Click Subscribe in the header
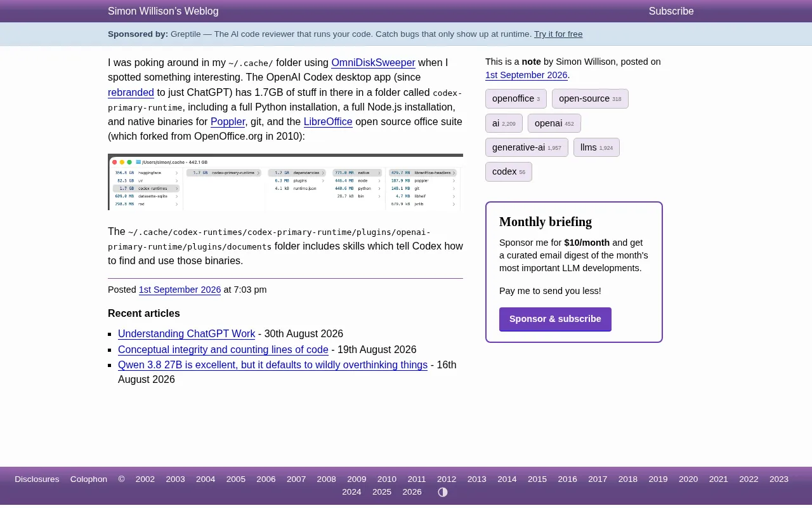 click(671, 11)
